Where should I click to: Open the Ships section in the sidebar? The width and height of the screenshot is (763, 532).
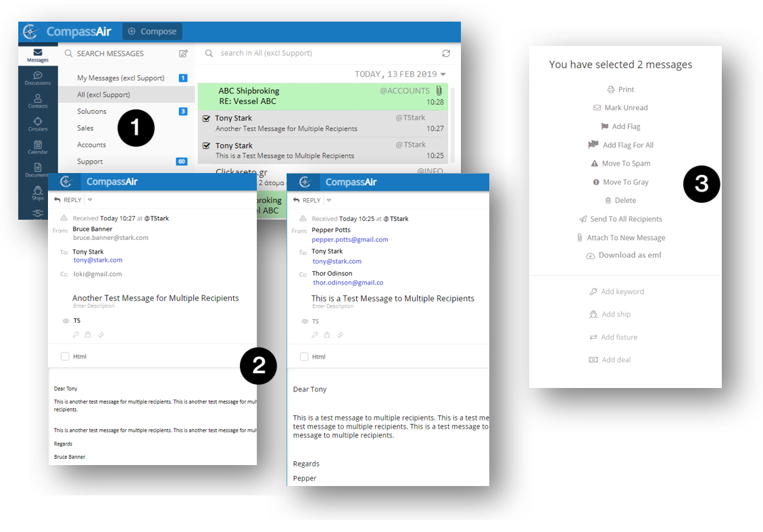(x=37, y=193)
